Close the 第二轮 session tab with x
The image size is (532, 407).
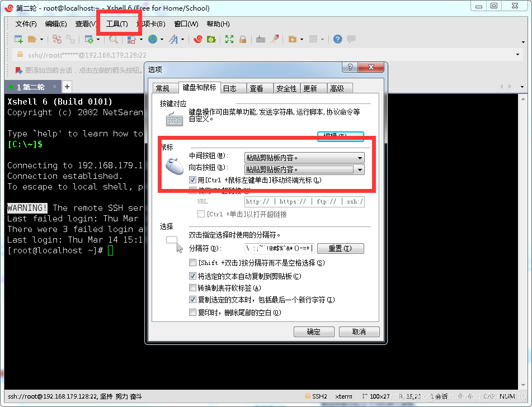[54, 87]
